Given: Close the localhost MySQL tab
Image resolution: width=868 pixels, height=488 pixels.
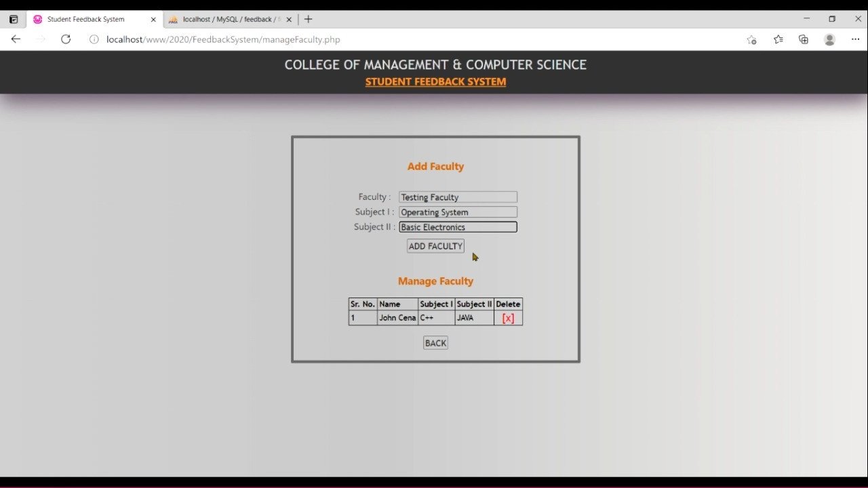Looking at the screenshot, I should click(x=289, y=20).
